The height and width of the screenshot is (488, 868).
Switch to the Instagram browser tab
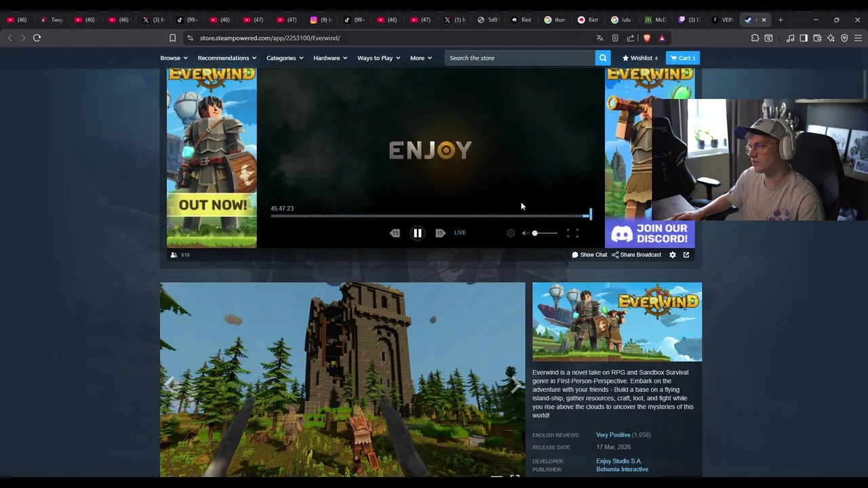tap(321, 20)
